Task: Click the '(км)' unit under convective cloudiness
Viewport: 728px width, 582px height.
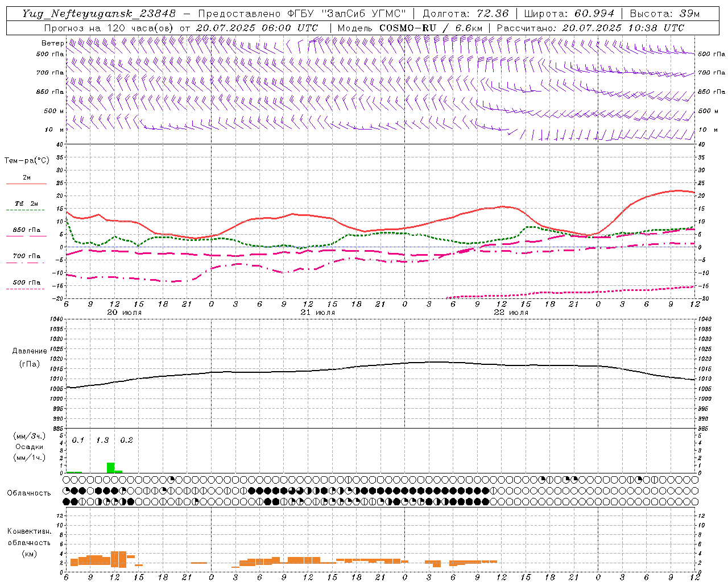Action: click(x=29, y=554)
